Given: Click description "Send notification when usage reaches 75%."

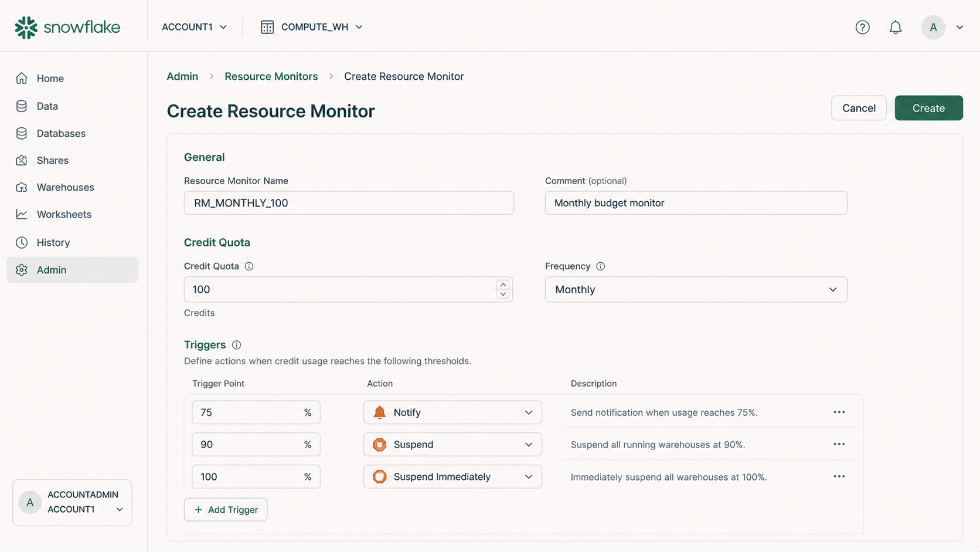Looking at the screenshot, I should pyautogui.click(x=664, y=412).
